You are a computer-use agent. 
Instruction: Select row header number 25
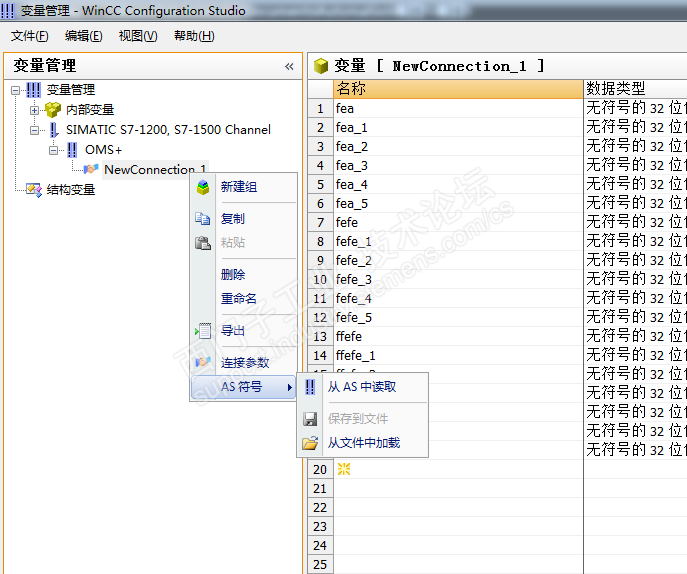click(x=320, y=564)
